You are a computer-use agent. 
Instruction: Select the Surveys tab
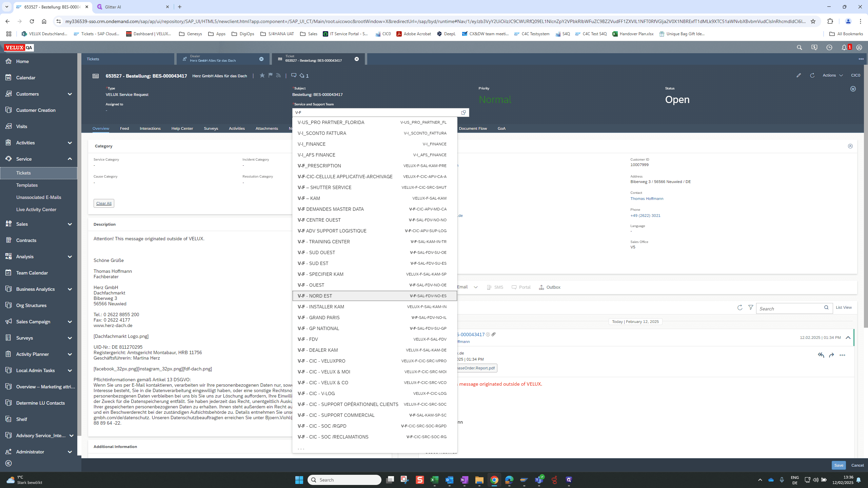coord(211,128)
